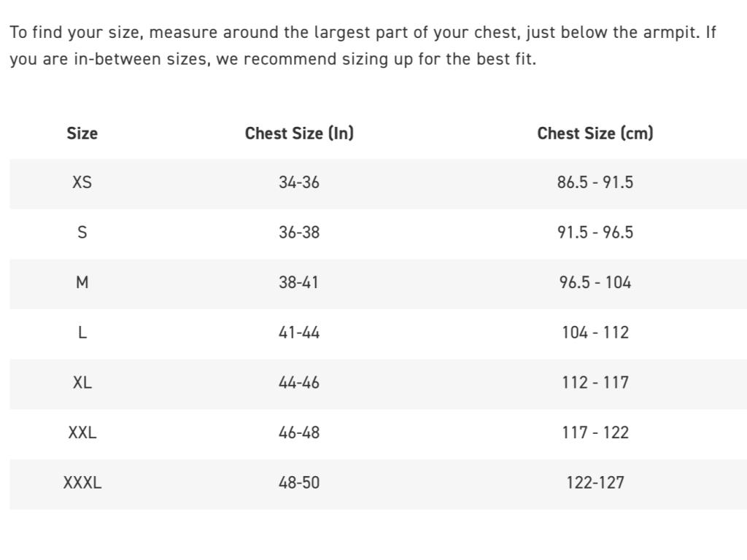
Task: Click the Size column header
Action: click(x=82, y=133)
